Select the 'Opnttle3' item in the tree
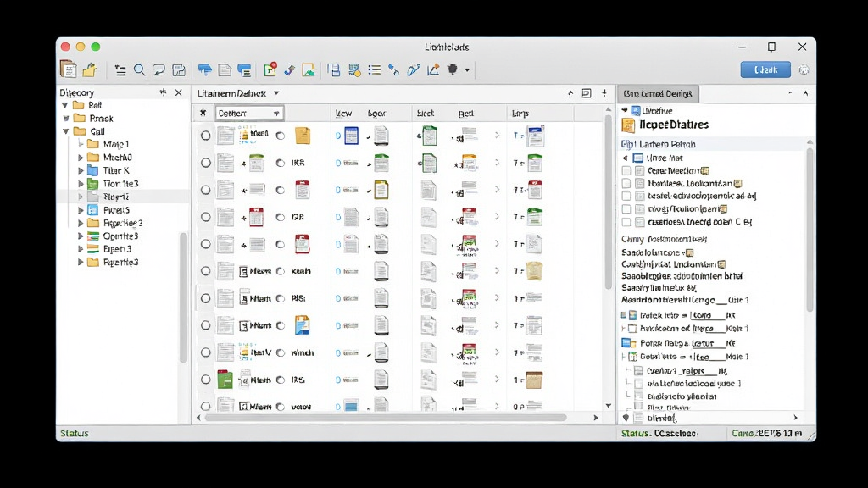Screen dimensions: 868x488 point(120,236)
